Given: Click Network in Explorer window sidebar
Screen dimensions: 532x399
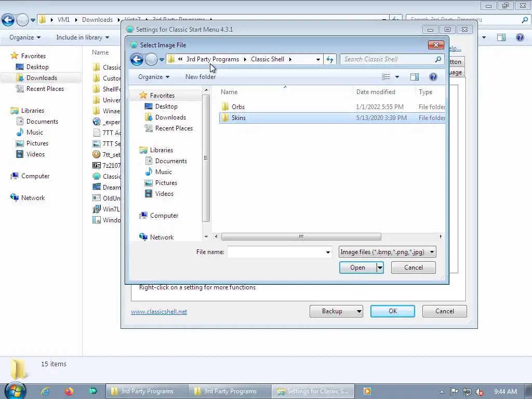Looking at the screenshot, I should (x=33, y=198).
